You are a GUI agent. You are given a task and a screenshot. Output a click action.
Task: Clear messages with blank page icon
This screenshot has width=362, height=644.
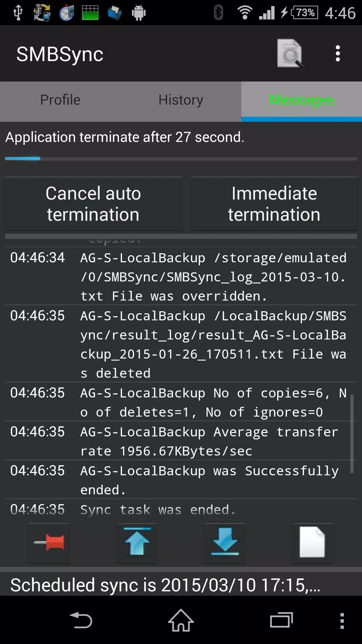tap(312, 543)
